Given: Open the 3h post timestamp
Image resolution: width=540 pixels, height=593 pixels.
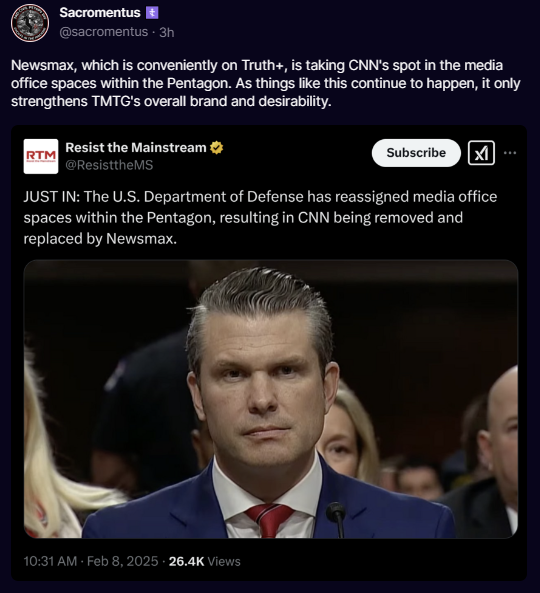Looking at the screenshot, I should click(166, 33).
